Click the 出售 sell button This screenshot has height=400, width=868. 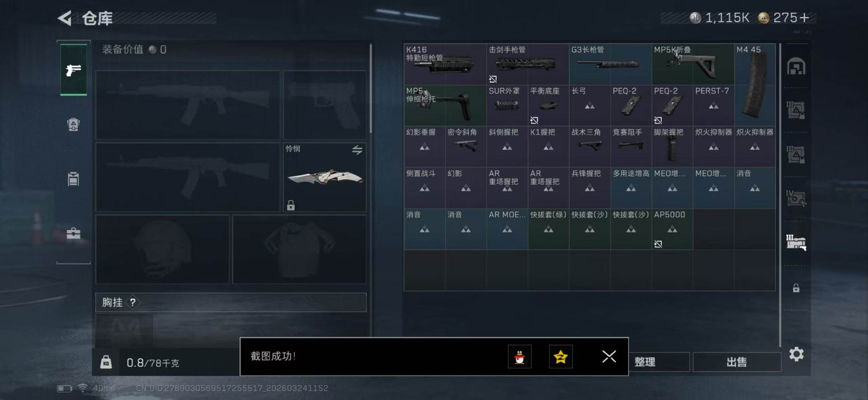[737, 362]
